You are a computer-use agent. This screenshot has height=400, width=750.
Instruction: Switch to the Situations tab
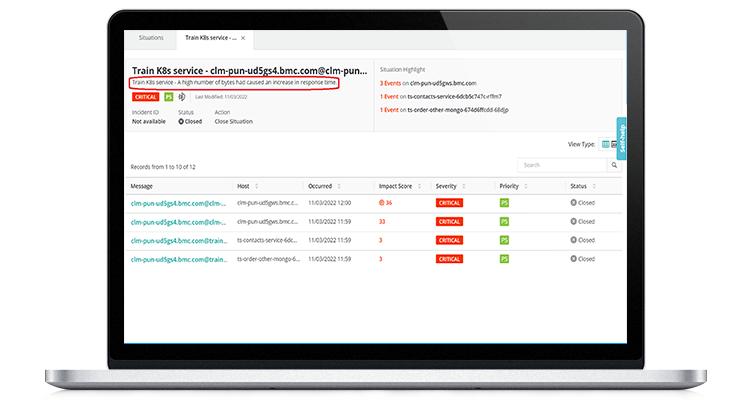(151, 38)
